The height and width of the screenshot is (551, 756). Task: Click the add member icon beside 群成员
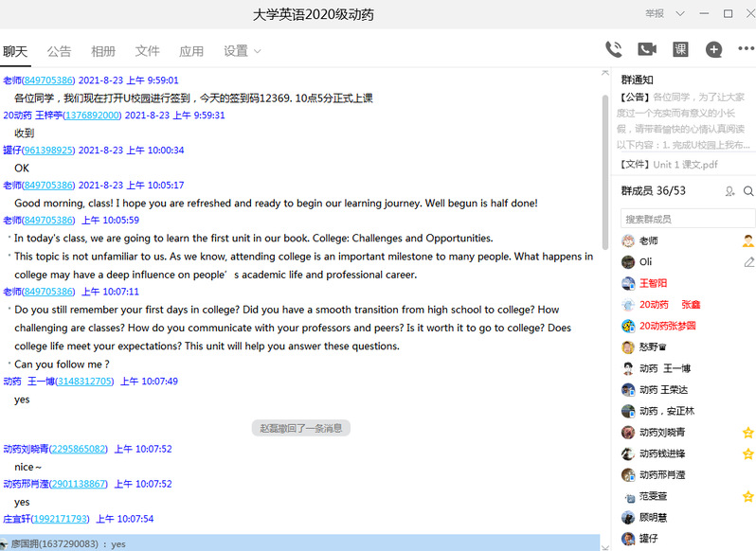[729, 191]
